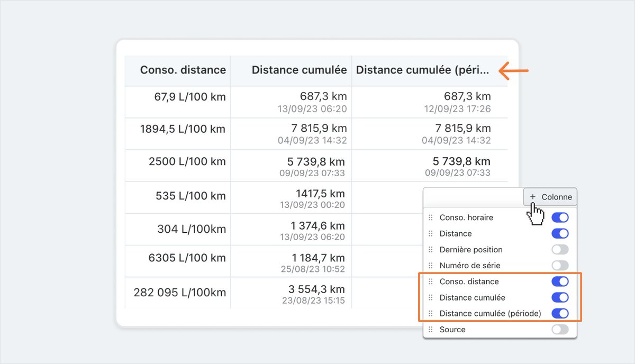The height and width of the screenshot is (364, 635).
Task: Click the 535 L/100 km cell
Action: [x=178, y=197]
